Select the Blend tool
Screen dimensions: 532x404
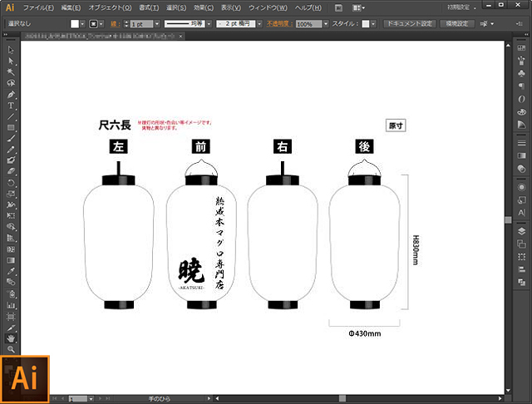coord(11,283)
